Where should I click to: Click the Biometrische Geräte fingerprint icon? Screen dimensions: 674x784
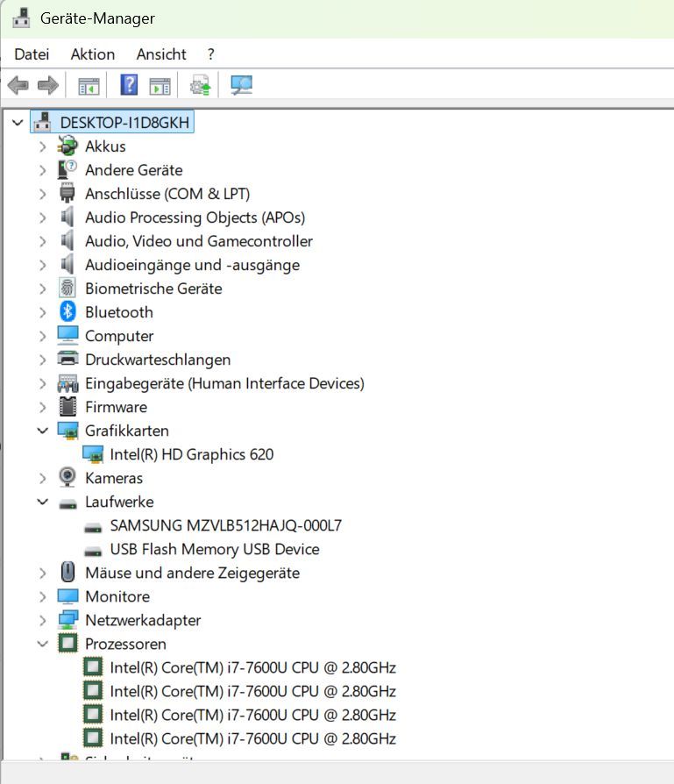(x=67, y=289)
